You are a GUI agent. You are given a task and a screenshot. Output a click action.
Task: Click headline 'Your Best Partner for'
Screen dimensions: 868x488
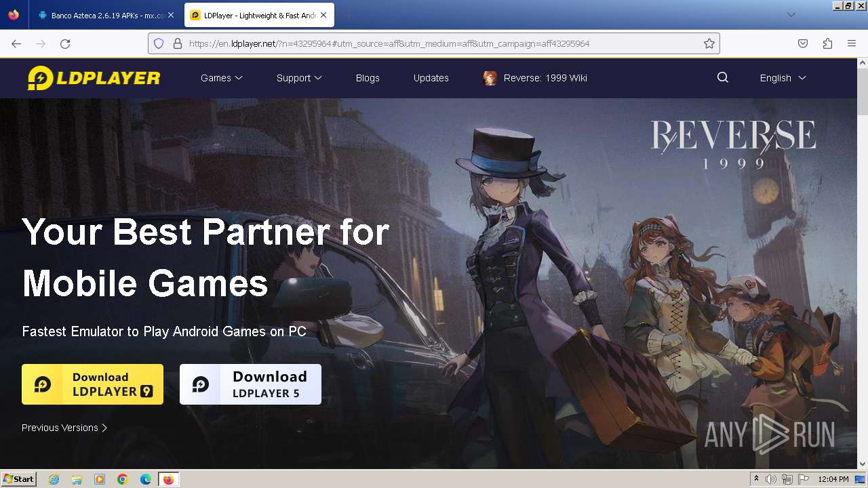pos(205,232)
